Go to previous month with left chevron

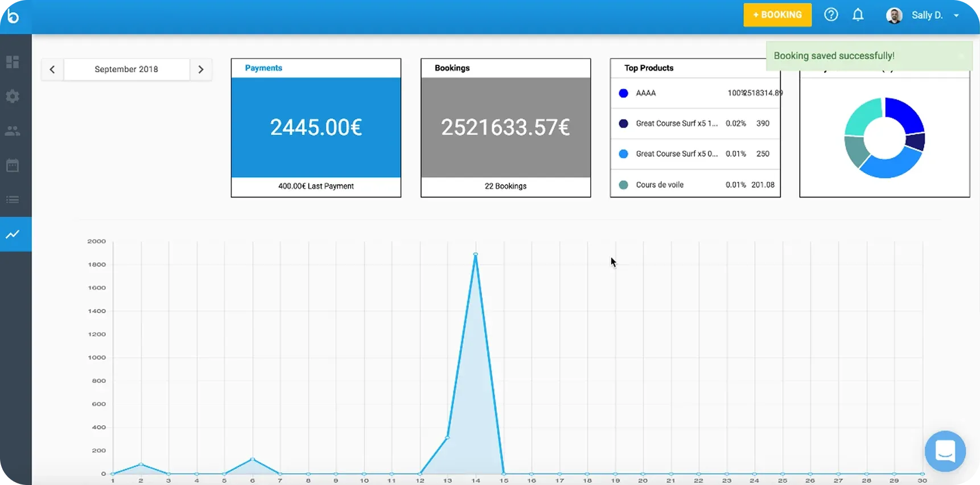click(52, 69)
